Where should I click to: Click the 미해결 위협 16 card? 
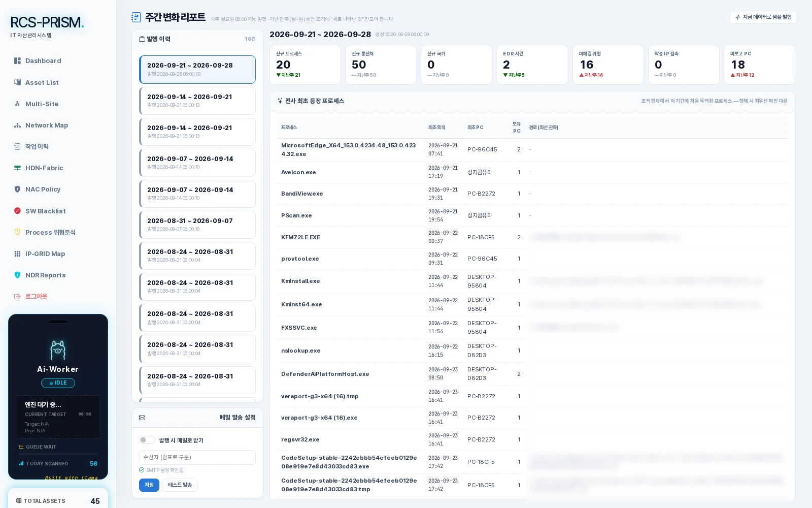click(608, 65)
